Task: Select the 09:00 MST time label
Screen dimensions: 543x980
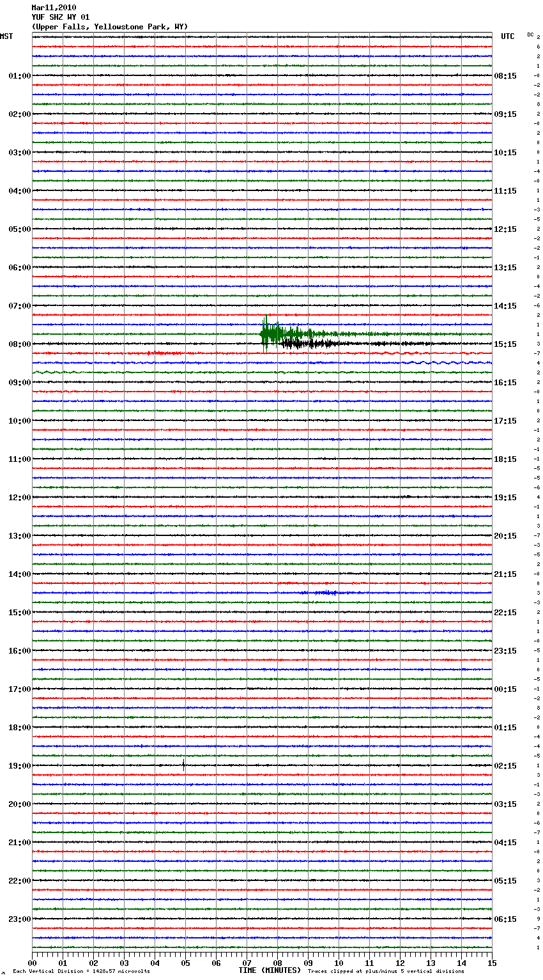Action: [x=20, y=383]
